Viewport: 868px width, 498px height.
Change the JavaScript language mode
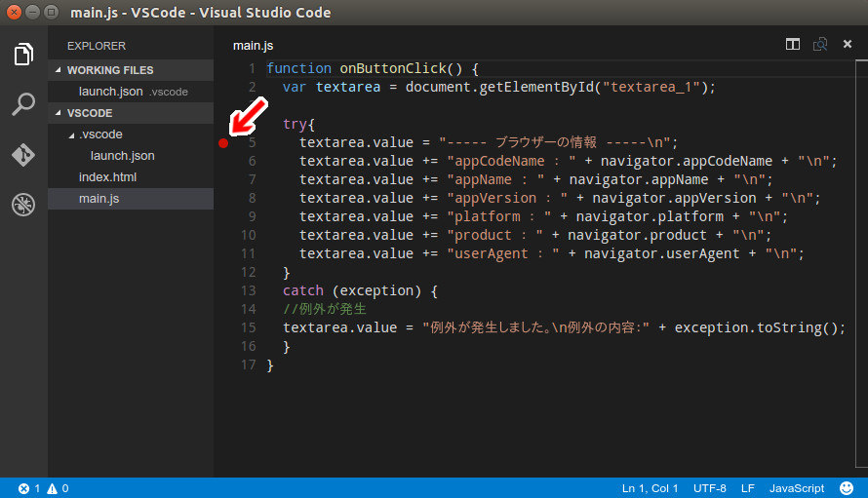coord(797,488)
